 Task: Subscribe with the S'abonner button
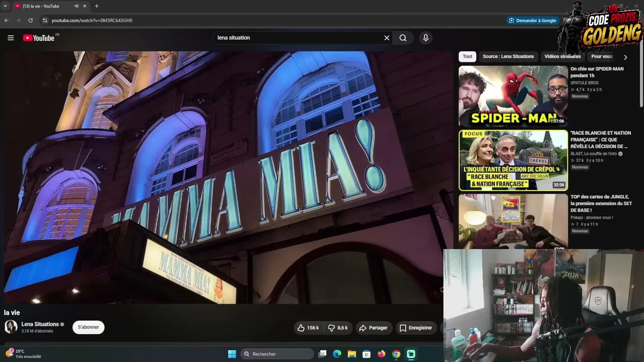point(89,327)
